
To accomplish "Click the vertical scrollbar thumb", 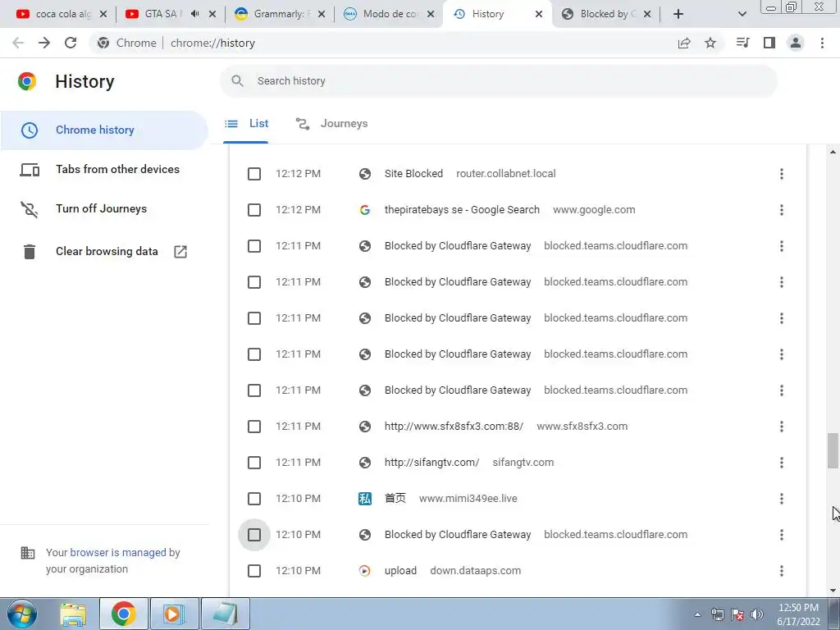I will point(833,450).
